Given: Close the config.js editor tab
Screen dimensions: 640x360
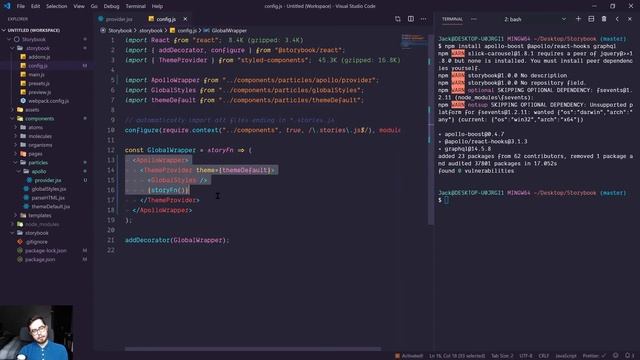Looking at the screenshot, I should (x=185, y=19).
